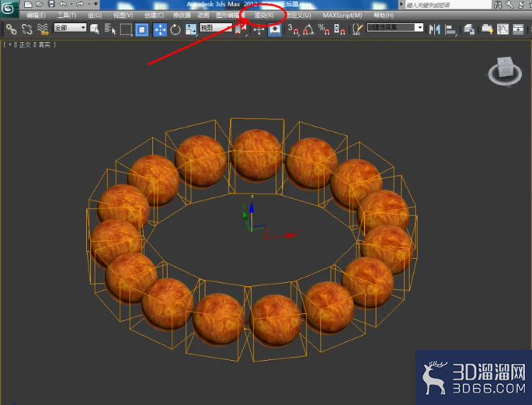Toggle Keyboard Shortcut Override button

click(x=274, y=30)
